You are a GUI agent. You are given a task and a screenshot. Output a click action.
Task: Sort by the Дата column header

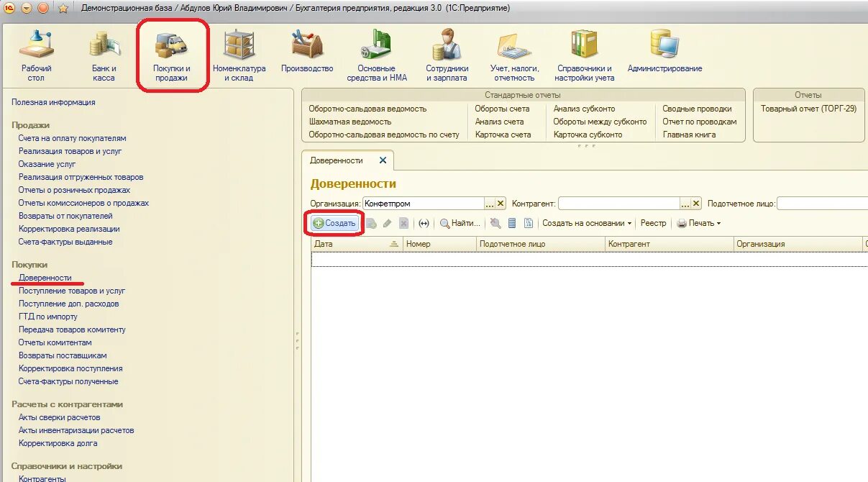[x=357, y=244]
